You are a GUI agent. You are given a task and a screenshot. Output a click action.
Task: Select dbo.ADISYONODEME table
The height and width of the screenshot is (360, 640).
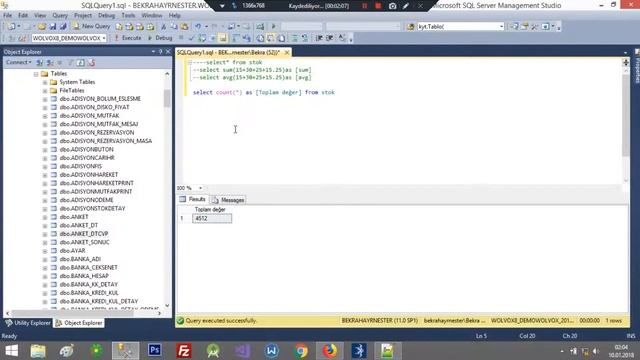[x=87, y=200]
